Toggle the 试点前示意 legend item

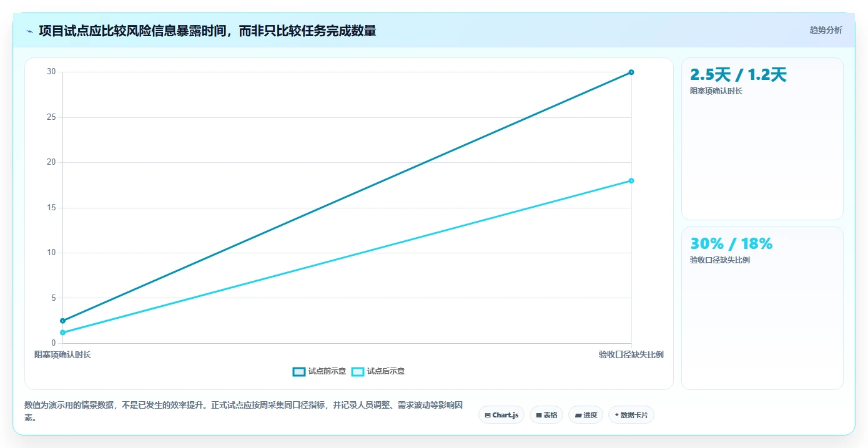tap(319, 371)
